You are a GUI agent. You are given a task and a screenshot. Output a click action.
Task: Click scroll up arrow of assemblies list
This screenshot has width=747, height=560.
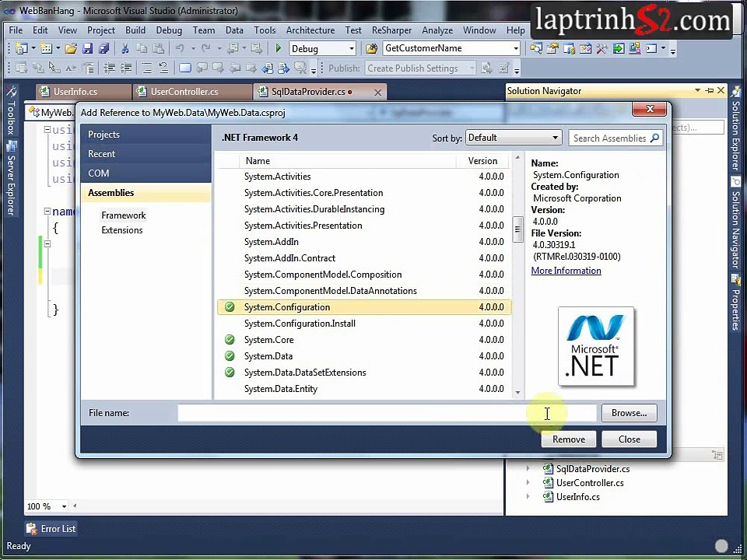(517, 158)
